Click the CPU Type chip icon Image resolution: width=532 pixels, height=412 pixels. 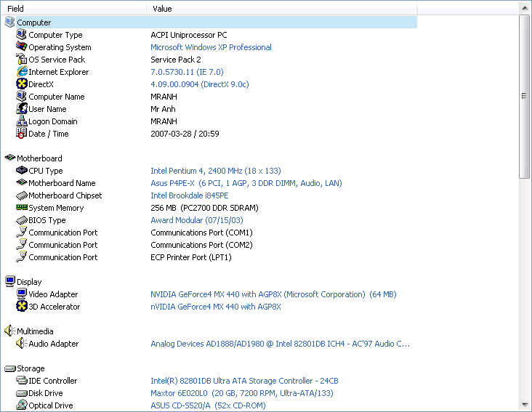(22, 170)
